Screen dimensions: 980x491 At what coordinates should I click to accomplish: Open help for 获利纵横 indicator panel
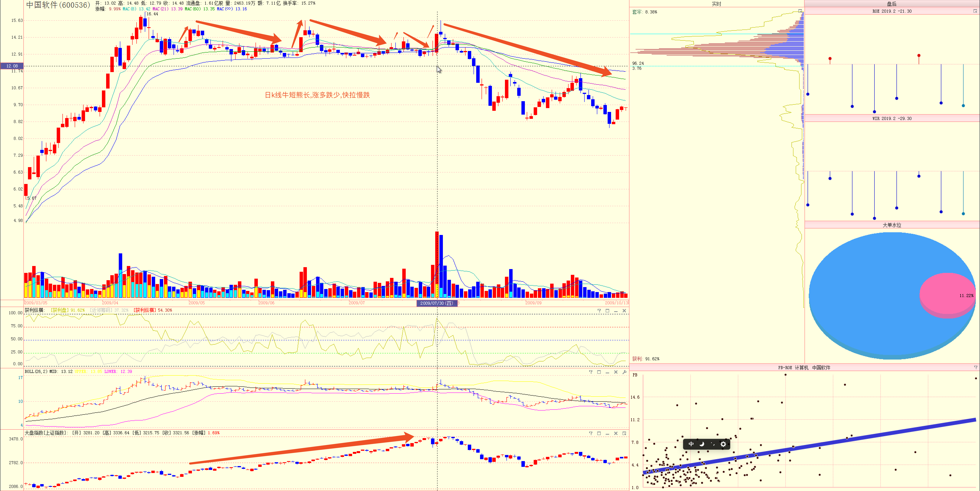pos(599,311)
